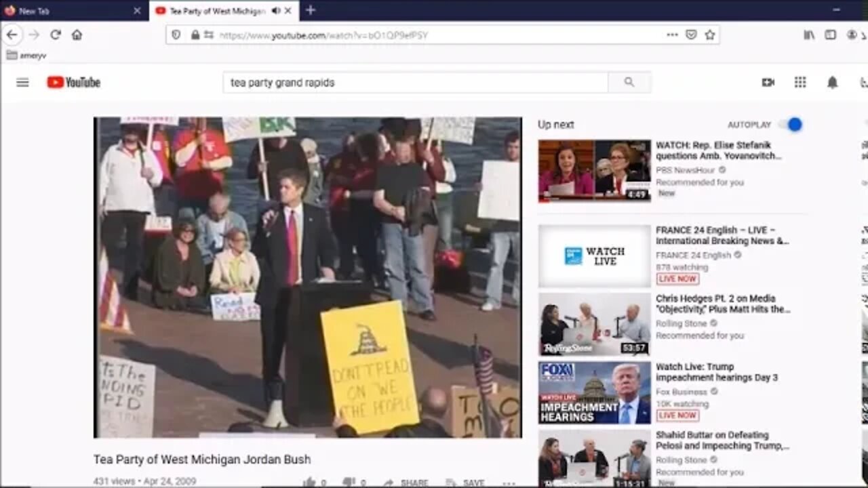Image resolution: width=868 pixels, height=488 pixels.
Task: Open Shahid Buttar on Defeating Pelosi title
Action: pos(722,441)
